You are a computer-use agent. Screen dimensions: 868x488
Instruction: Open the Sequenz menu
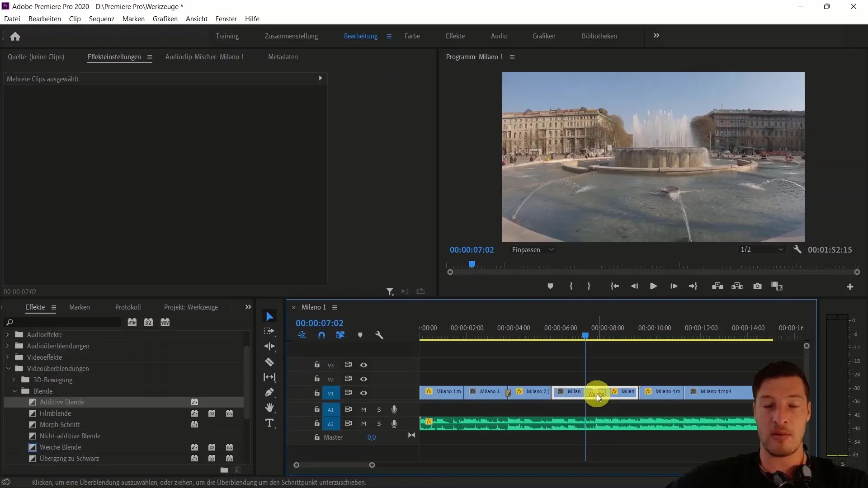102,19
